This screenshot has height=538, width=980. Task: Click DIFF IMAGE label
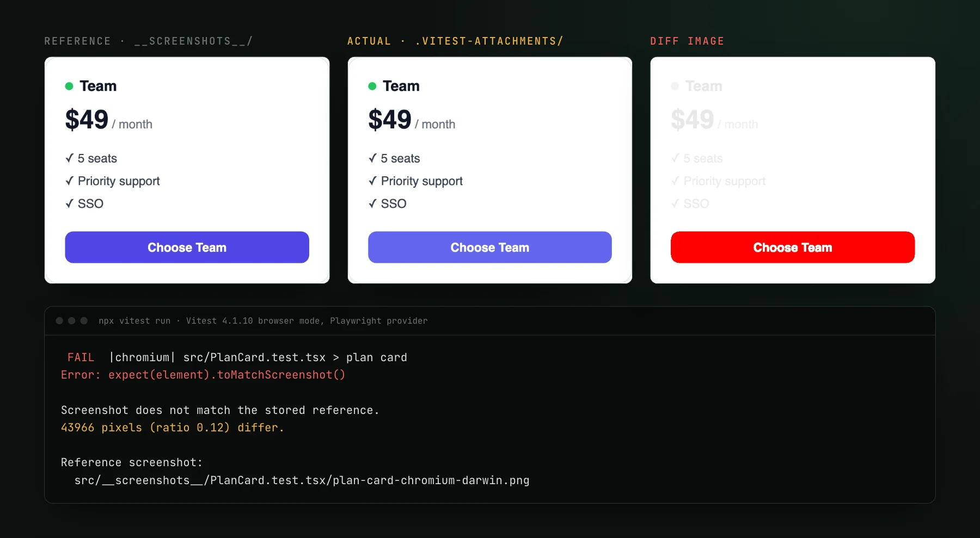(x=687, y=41)
